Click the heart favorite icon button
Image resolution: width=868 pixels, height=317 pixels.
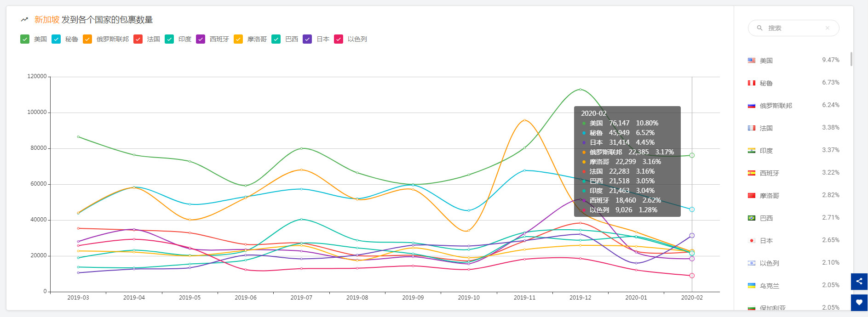click(859, 302)
